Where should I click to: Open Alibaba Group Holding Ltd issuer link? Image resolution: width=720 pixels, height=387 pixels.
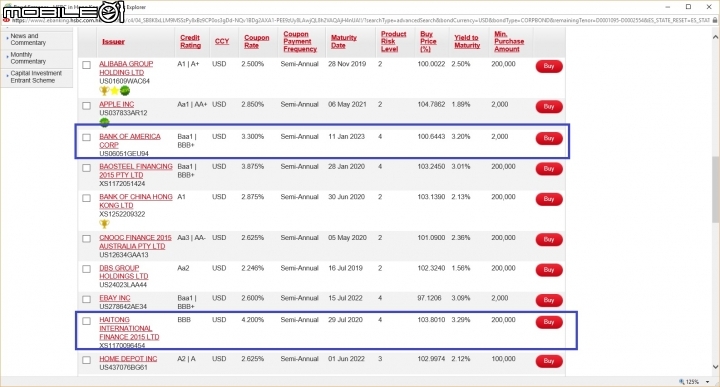(x=126, y=68)
